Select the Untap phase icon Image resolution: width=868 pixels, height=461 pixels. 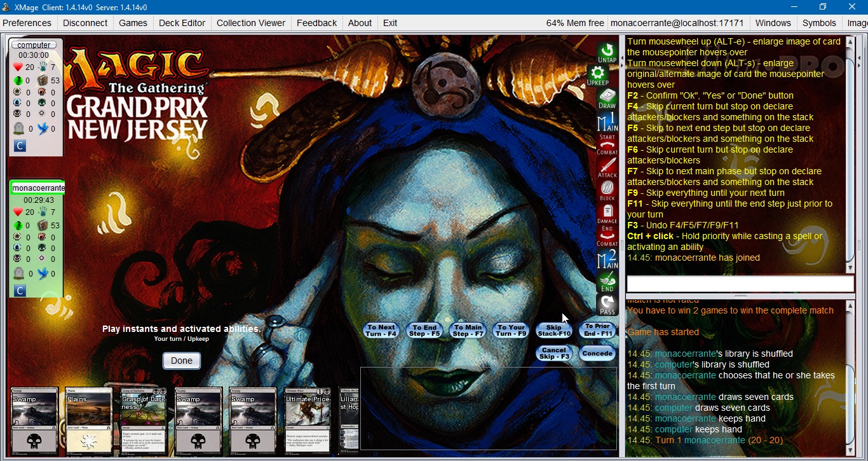point(607,53)
